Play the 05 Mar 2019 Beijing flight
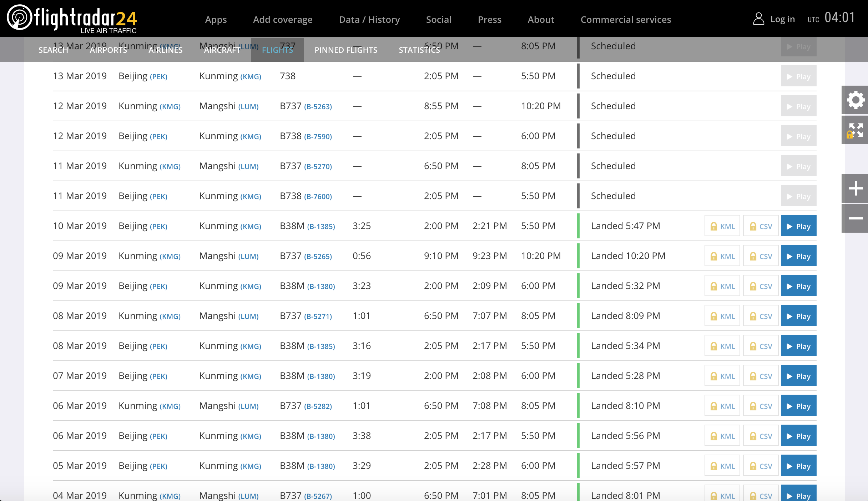Image resolution: width=868 pixels, height=501 pixels. tap(798, 466)
